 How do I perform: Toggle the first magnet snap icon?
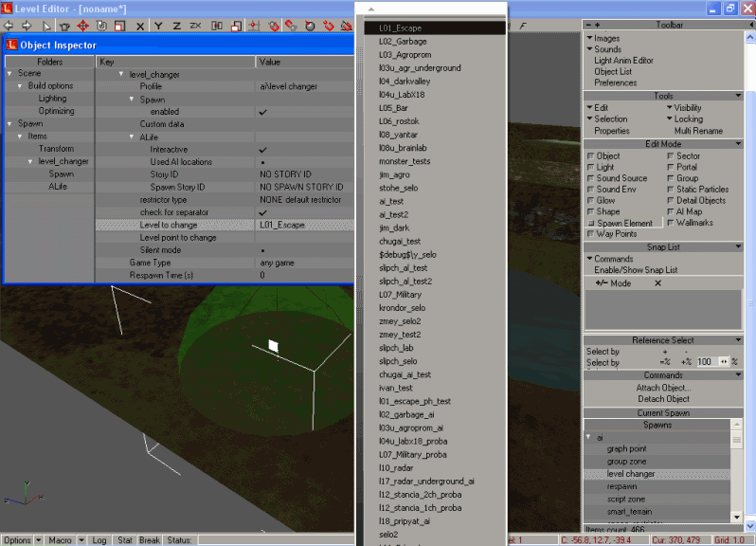click(x=274, y=26)
